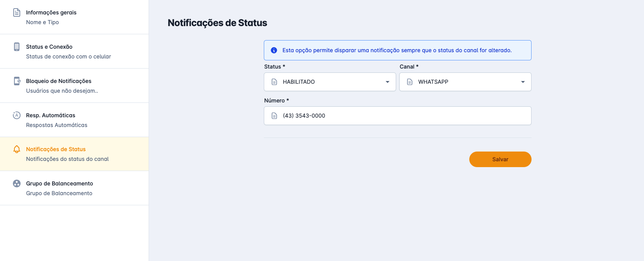Click the document icon in the Número field

tap(274, 116)
